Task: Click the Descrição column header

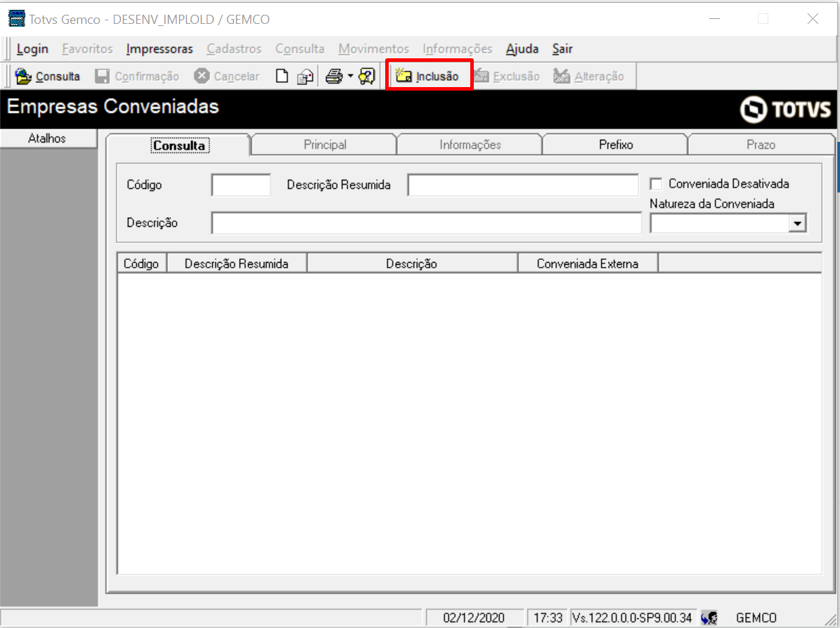Action: point(412,263)
